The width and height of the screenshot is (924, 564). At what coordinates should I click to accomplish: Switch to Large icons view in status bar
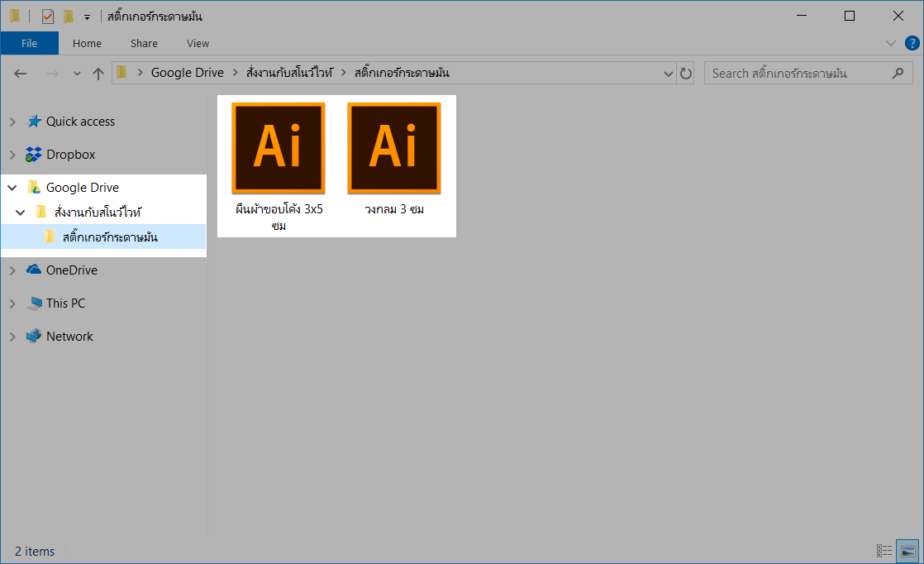click(x=907, y=551)
